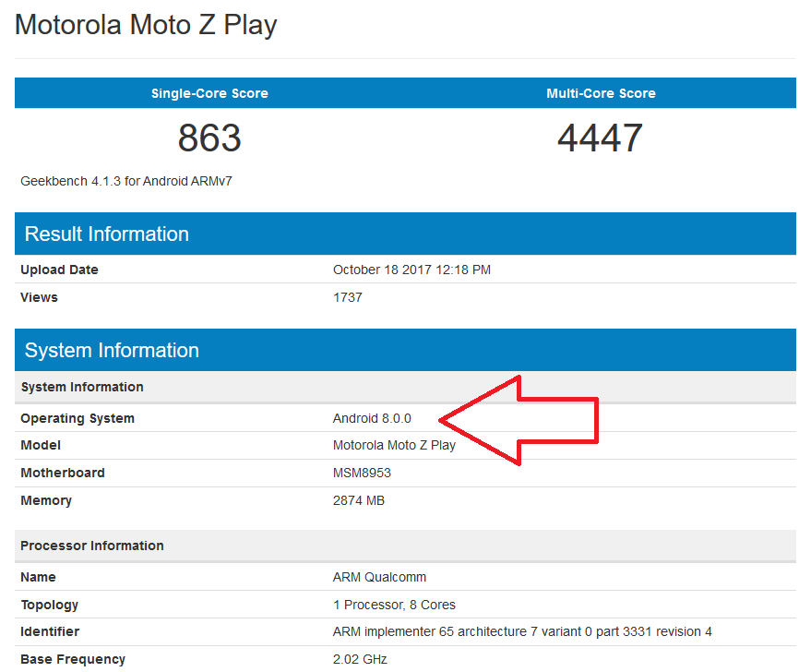Click the blue "System Information" section heading
Viewport: 811px width, 672px height.
[x=112, y=350]
